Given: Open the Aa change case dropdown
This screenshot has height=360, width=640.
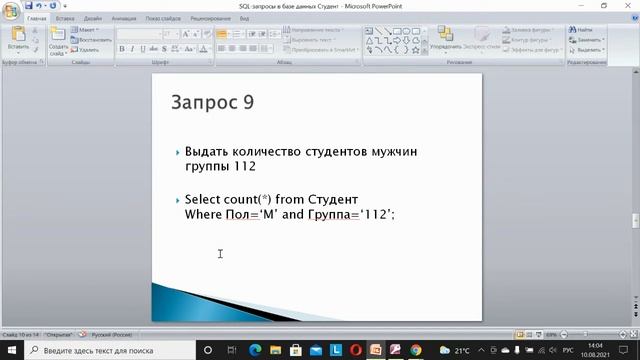Looking at the screenshot, I should 189,49.
